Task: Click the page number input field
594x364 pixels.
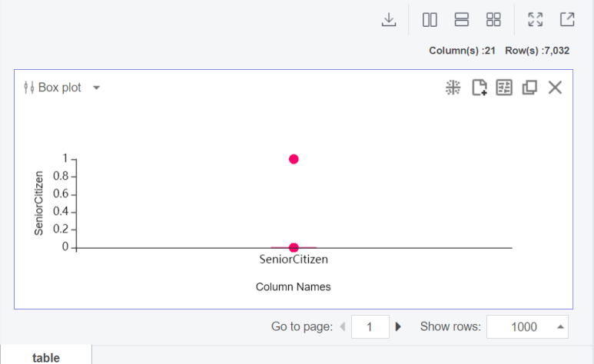Action: 370,326
